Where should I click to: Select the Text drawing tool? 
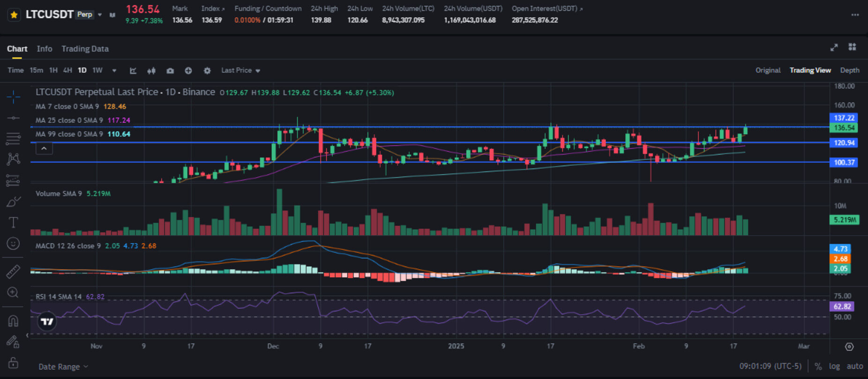click(x=13, y=223)
